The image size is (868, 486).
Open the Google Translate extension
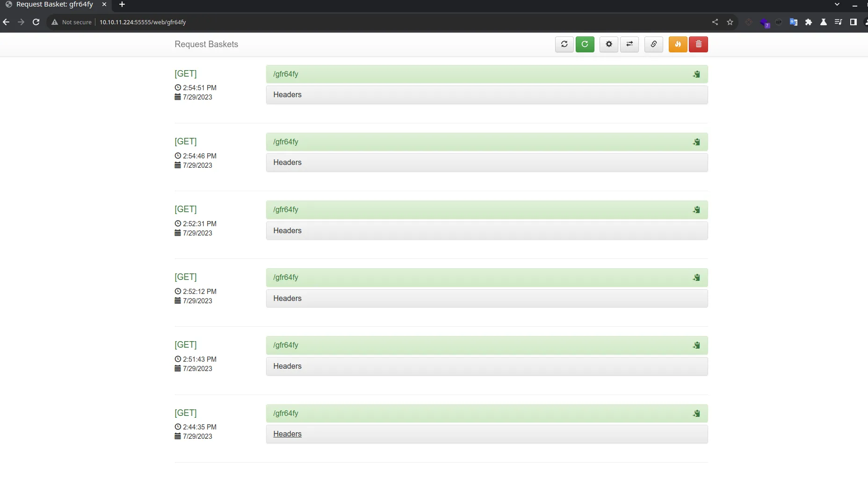click(x=793, y=22)
